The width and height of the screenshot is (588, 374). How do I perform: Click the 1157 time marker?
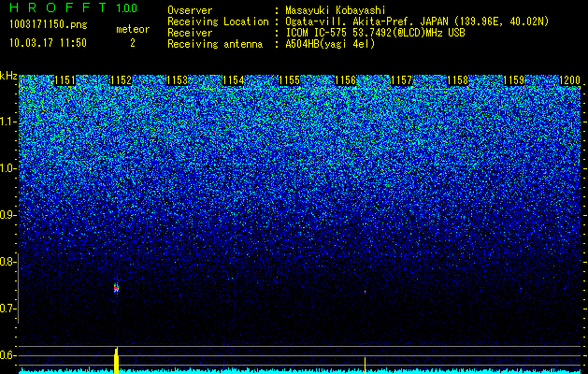(x=402, y=80)
